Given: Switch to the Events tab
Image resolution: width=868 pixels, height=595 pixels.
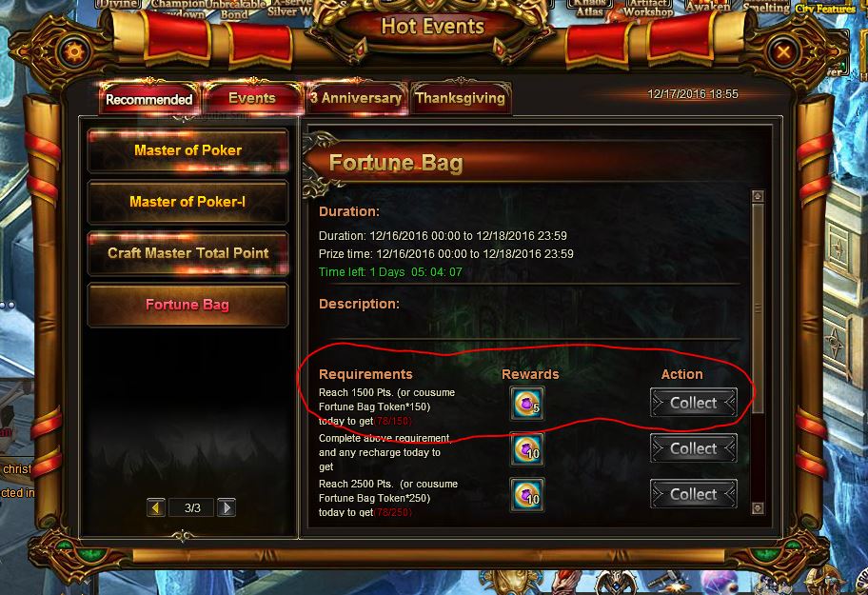Looking at the screenshot, I should (252, 98).
